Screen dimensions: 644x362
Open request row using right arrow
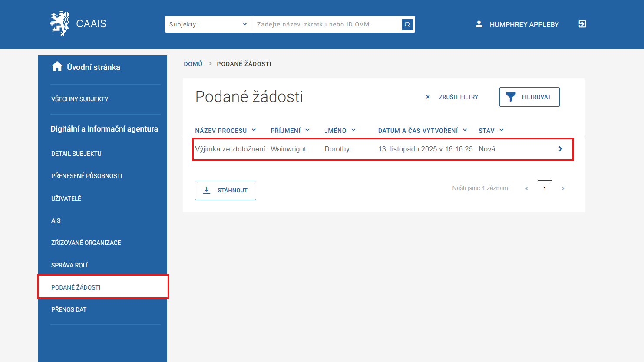(560, 149)
